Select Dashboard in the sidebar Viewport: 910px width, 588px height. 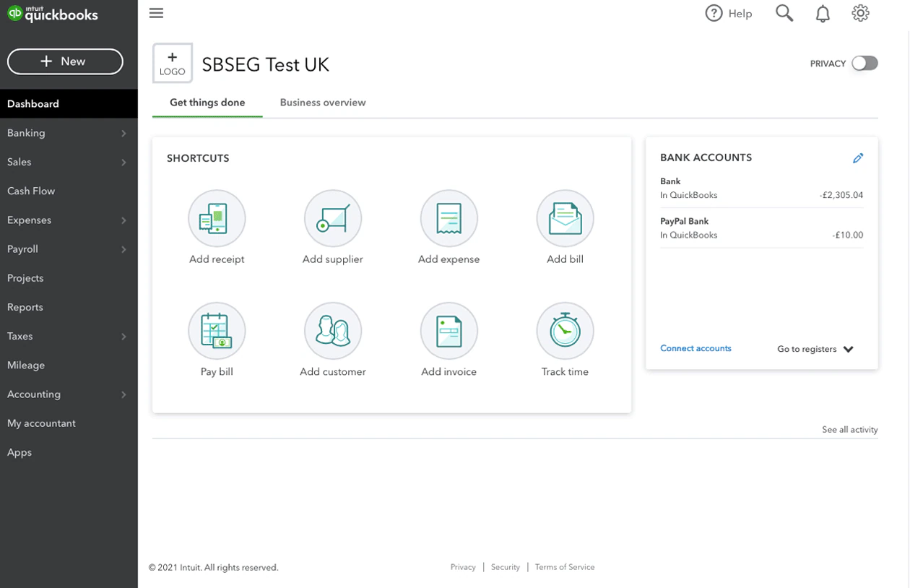point(69,104)
